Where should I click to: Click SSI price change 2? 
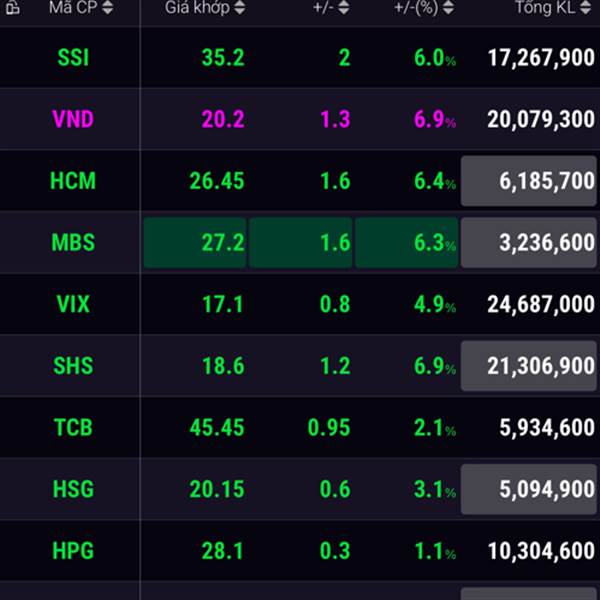click(x=344, y=58)
